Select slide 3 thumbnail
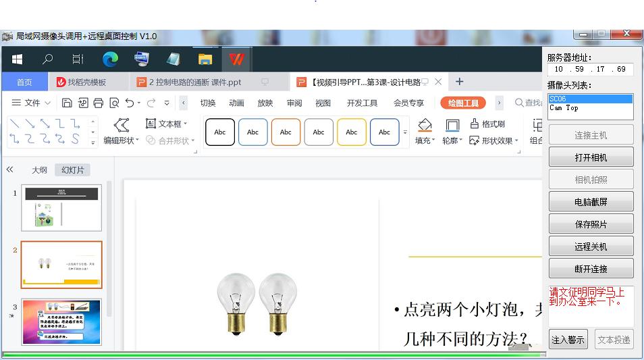This screenshot has width=644, height=360. coord(61,322)
